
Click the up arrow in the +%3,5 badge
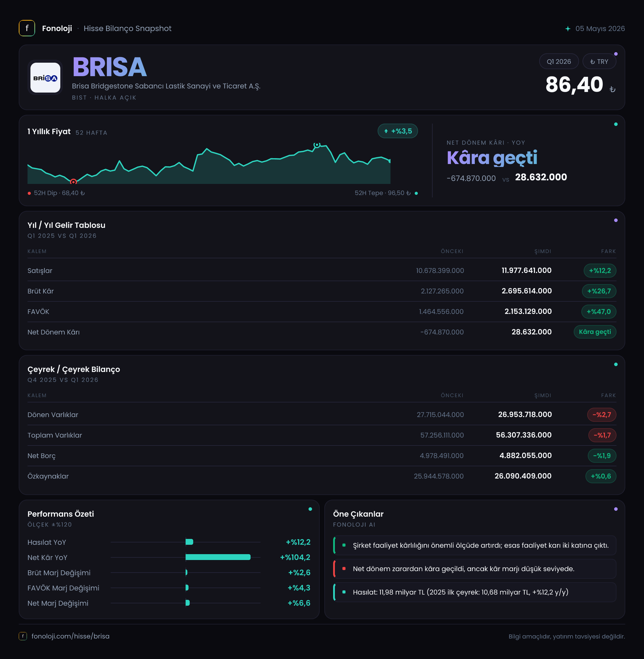click(x=386, y=131)
